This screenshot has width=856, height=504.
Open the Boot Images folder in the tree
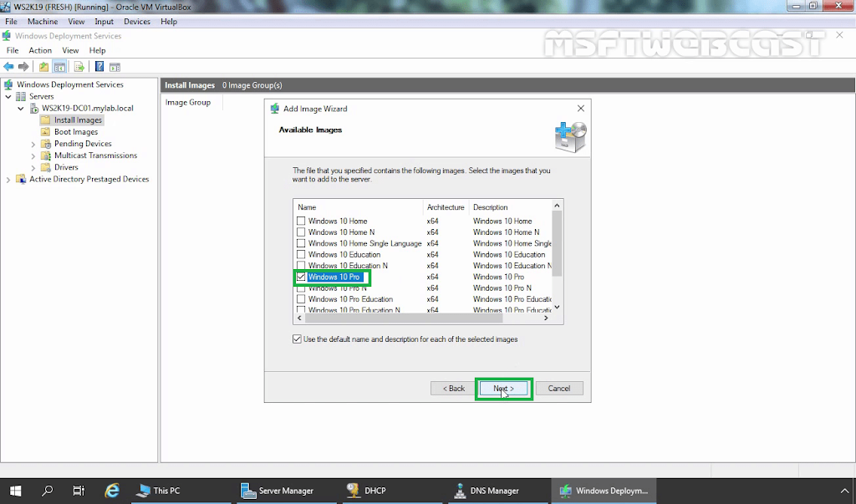point(76,131)
